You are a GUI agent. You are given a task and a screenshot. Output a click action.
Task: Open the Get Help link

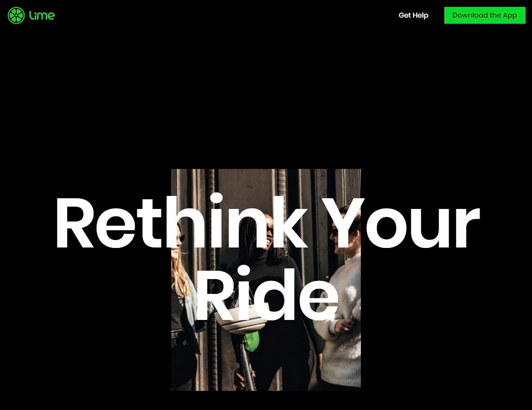coord(413,15)
